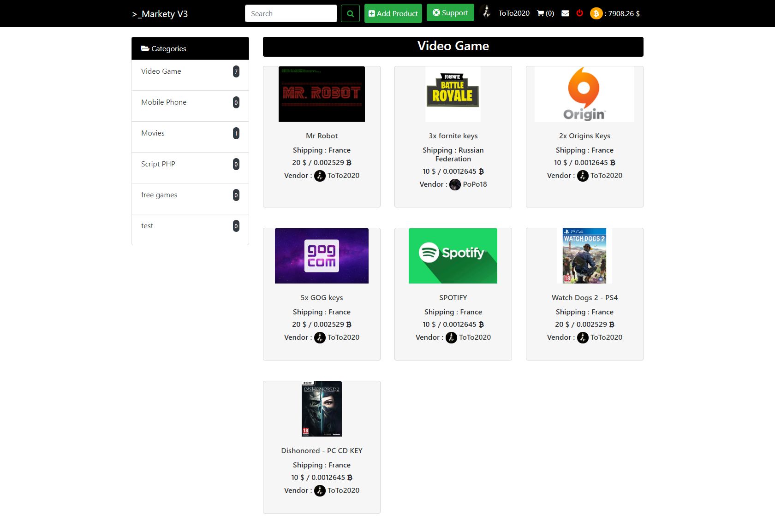
Task: Open the Dishonored - PC CD KEY title
Action: 322,451
